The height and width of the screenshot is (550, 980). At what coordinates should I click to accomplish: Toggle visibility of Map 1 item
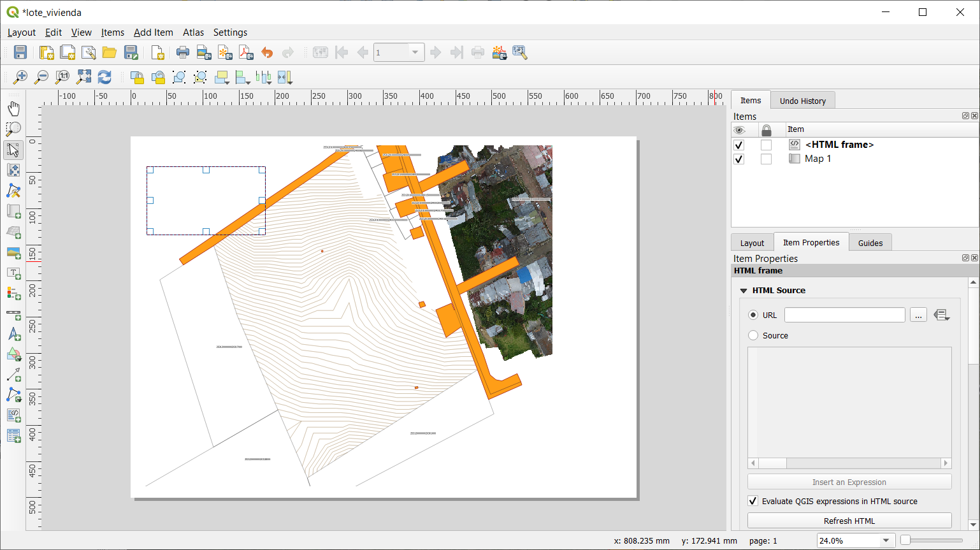pos(739,159)
